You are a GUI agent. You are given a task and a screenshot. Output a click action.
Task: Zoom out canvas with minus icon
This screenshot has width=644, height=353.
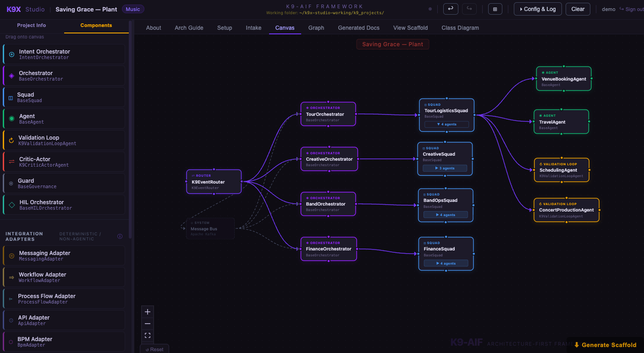pyautogui.click(x=148, y=324)
